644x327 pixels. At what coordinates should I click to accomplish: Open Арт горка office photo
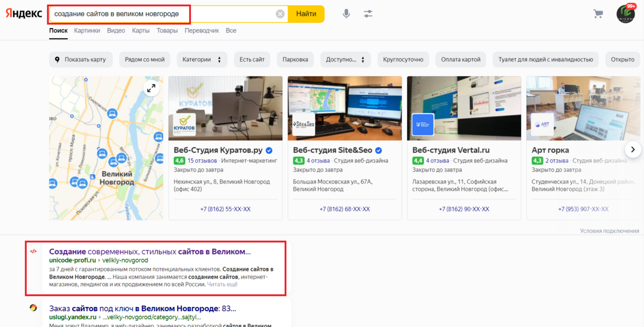[583, 108]
